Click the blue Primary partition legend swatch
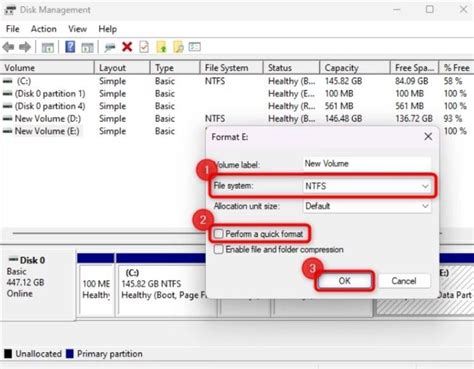474x369 pixels. coord(70,354)
